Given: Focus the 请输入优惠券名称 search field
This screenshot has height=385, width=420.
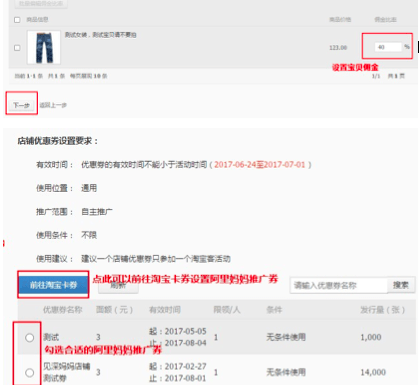Looking at the screenshot, I should 339,285.
